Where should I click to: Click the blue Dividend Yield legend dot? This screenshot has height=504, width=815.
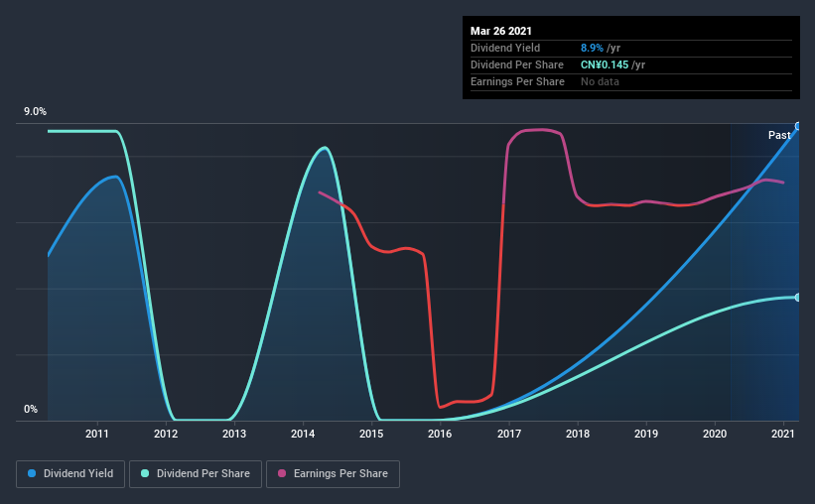(x=32, y=473)
